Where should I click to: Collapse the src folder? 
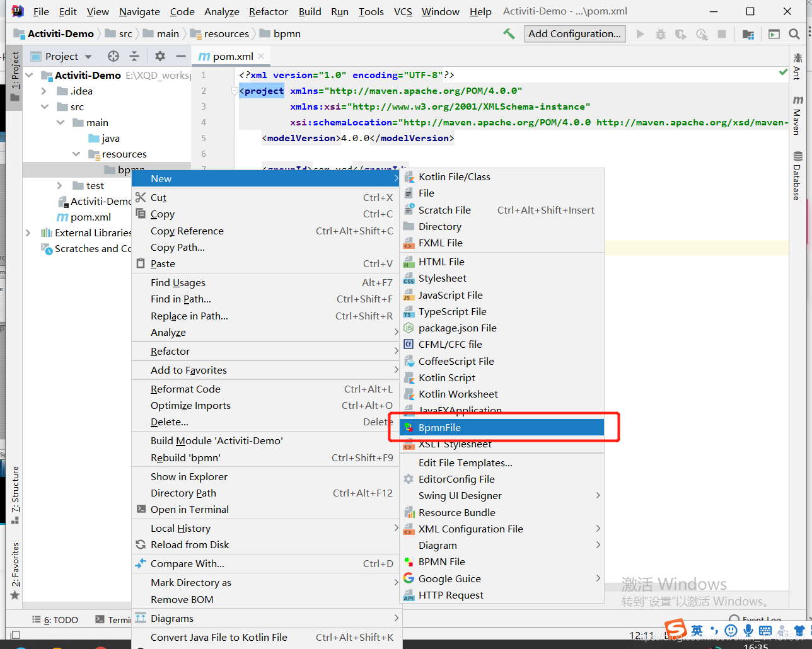click(x=44, y=106)
